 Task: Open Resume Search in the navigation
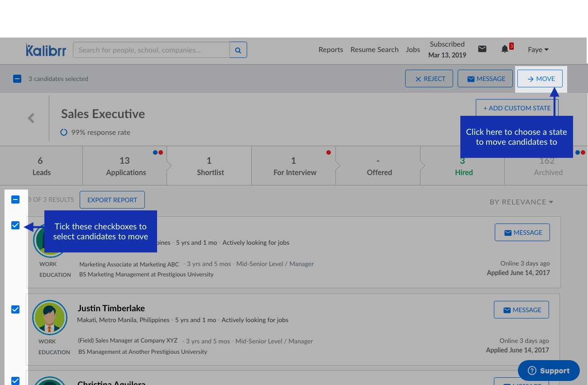(x=374, y=50)
